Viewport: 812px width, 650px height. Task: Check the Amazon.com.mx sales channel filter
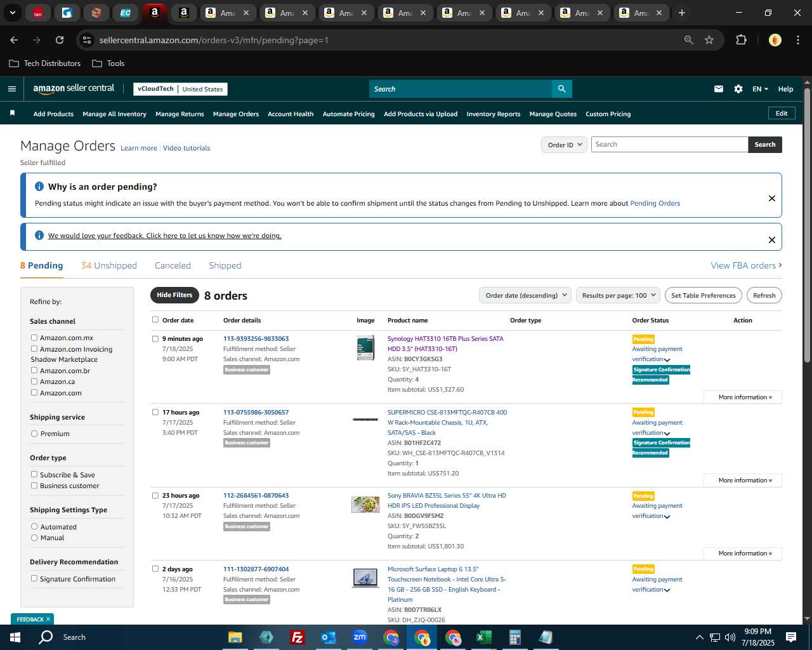(x=34, y=338)
